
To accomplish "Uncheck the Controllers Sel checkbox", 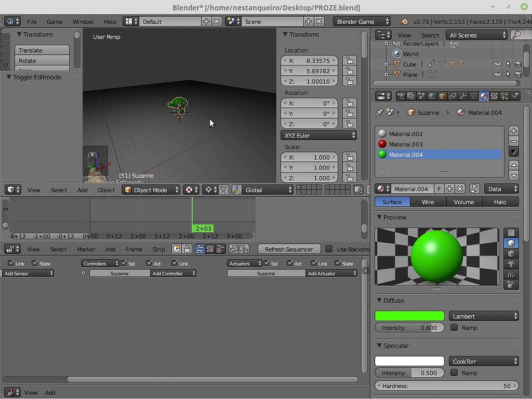I will pos(124,263).
